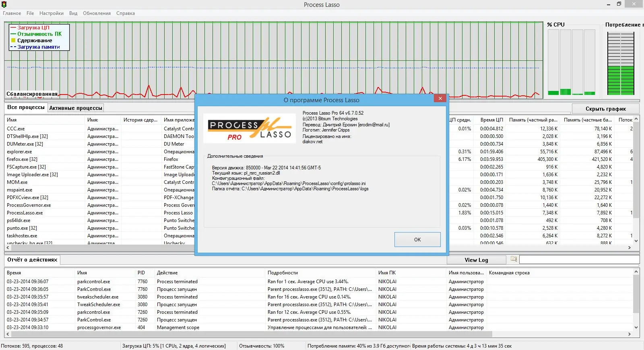Sort log by Командная строка column header
This screenshot has width=644, height=350.
coord(509,273)
